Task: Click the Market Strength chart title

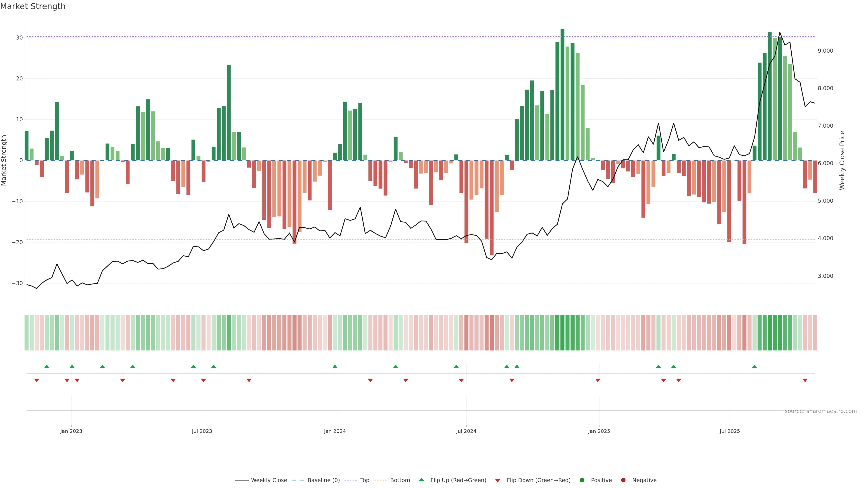Action: click(33, 6)
